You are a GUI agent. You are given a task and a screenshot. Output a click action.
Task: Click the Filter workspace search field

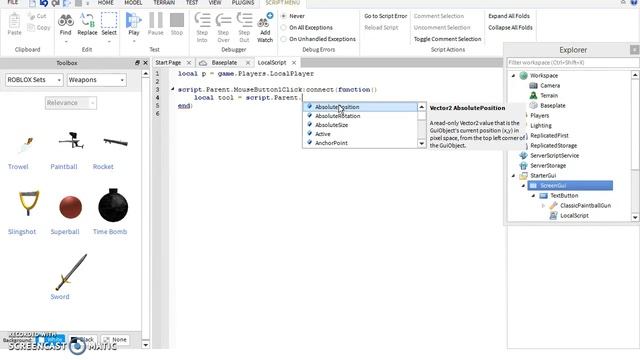pyautogui.click(x=573, y=62)
